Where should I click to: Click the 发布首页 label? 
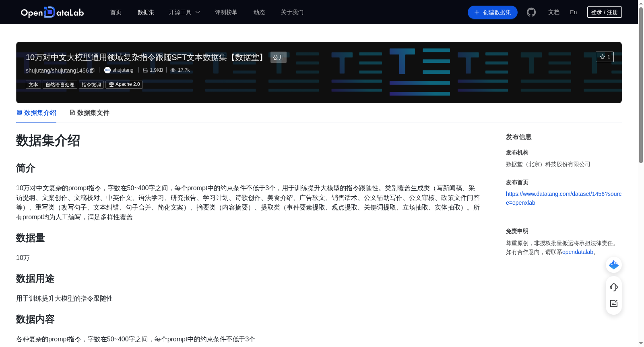pos(517,182)
